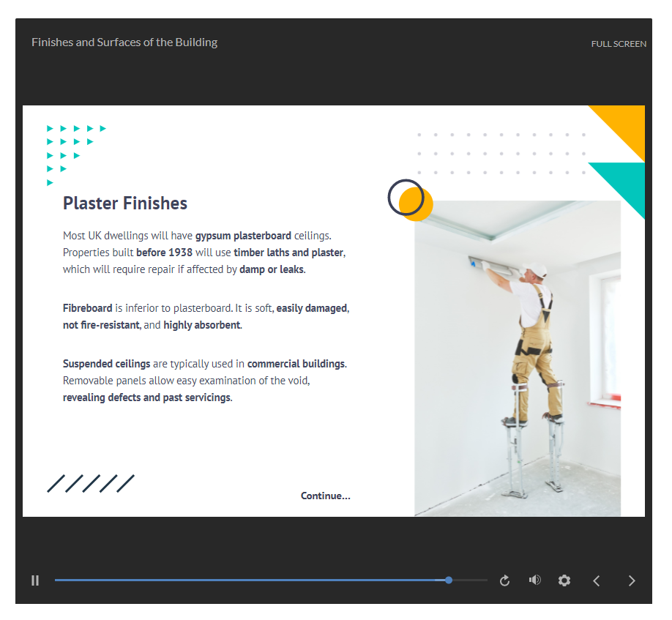Click the bold text gypsum plasterboard
This screenshot has height=620, width=672.
[243, 236]
